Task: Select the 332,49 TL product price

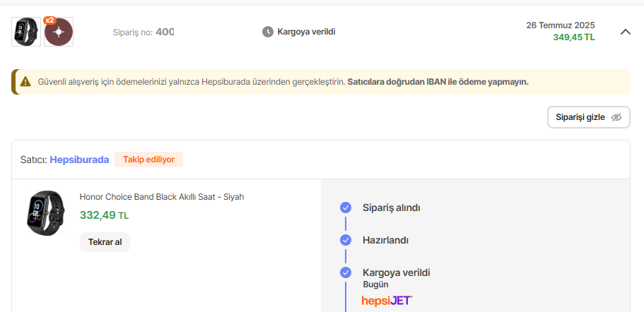Action: (104, 215)
